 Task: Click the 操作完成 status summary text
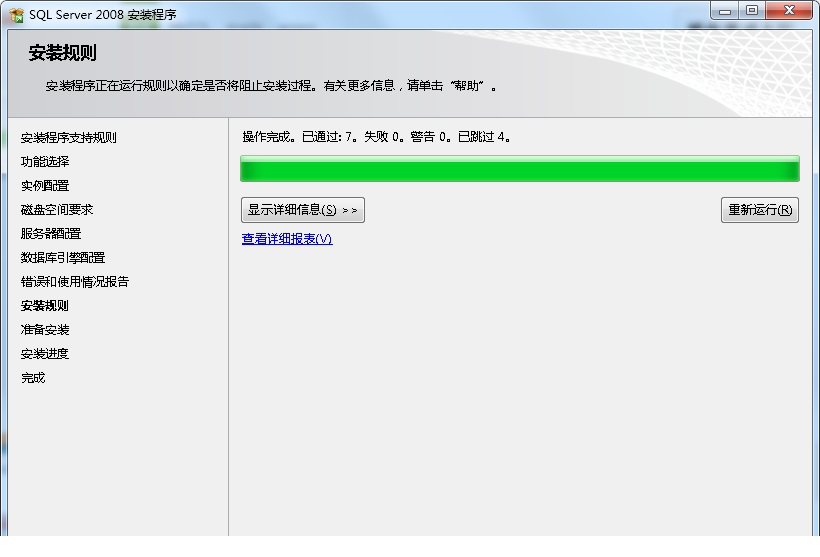click(x=376, y=137)
